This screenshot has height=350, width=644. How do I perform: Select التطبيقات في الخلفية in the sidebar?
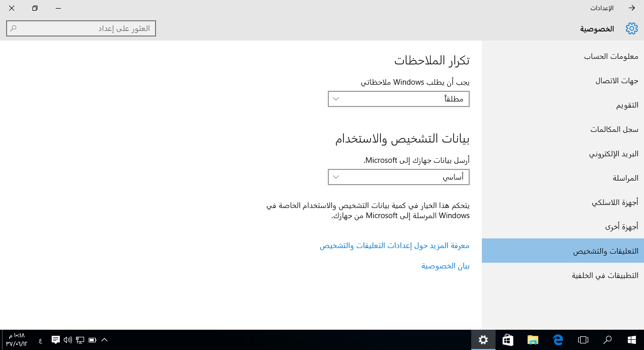563,275
